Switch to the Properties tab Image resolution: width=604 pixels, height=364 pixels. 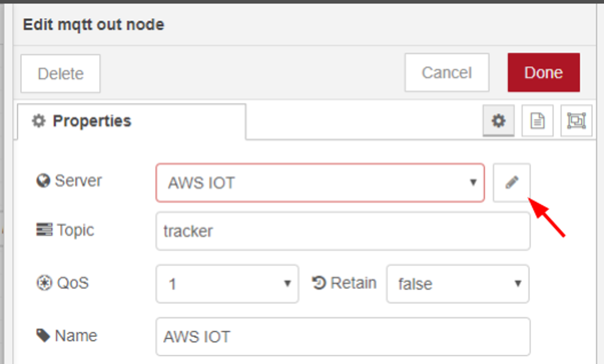[x=91, y=121]
